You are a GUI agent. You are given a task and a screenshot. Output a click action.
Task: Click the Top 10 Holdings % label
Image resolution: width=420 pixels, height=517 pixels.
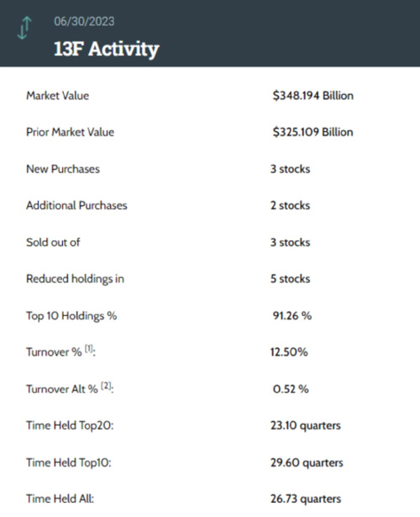tap(71, 316)
